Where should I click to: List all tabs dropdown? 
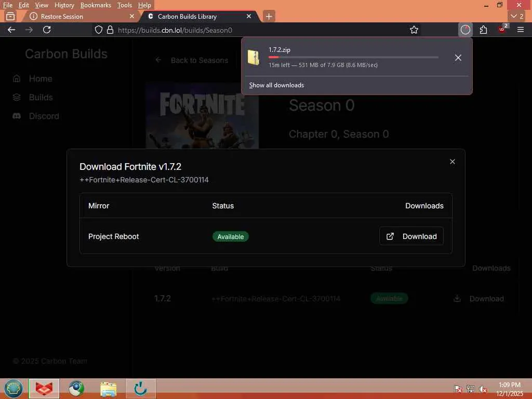pos(517,16)
